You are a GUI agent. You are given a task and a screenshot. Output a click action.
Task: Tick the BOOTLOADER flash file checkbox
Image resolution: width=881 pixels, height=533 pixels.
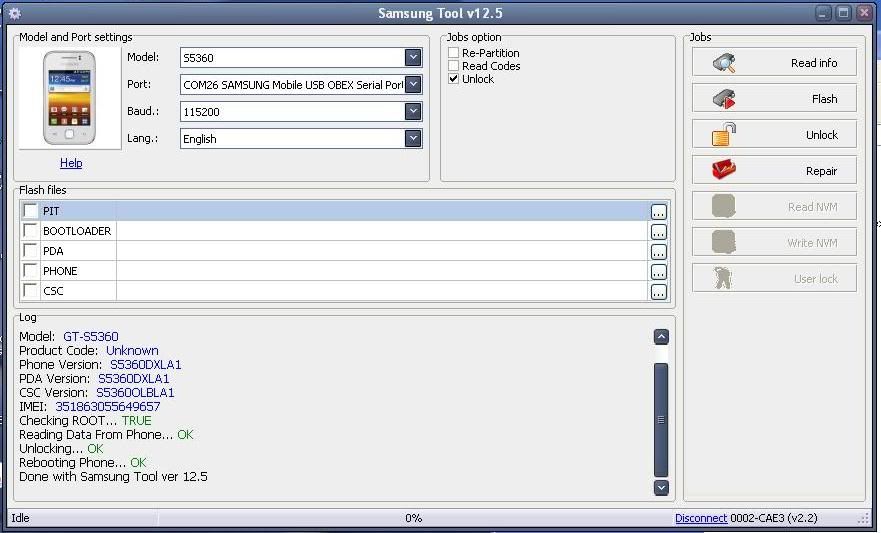[x=30, y=230]
